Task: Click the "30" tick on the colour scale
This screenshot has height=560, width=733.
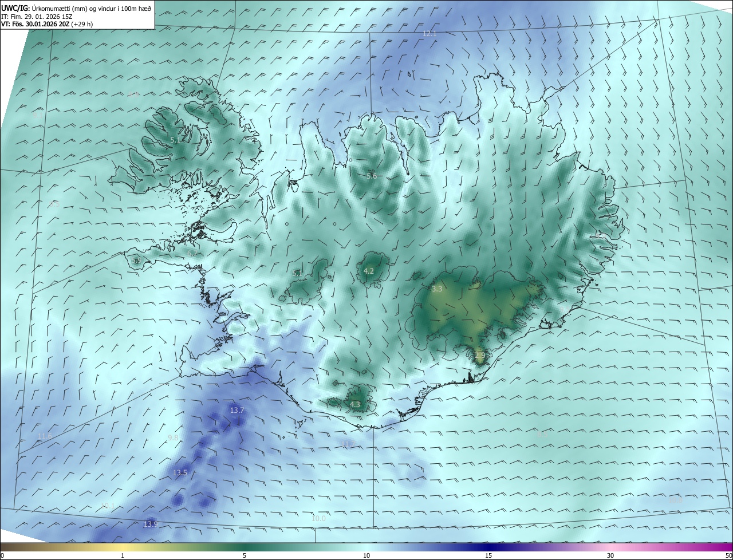Action: (610, 556)
